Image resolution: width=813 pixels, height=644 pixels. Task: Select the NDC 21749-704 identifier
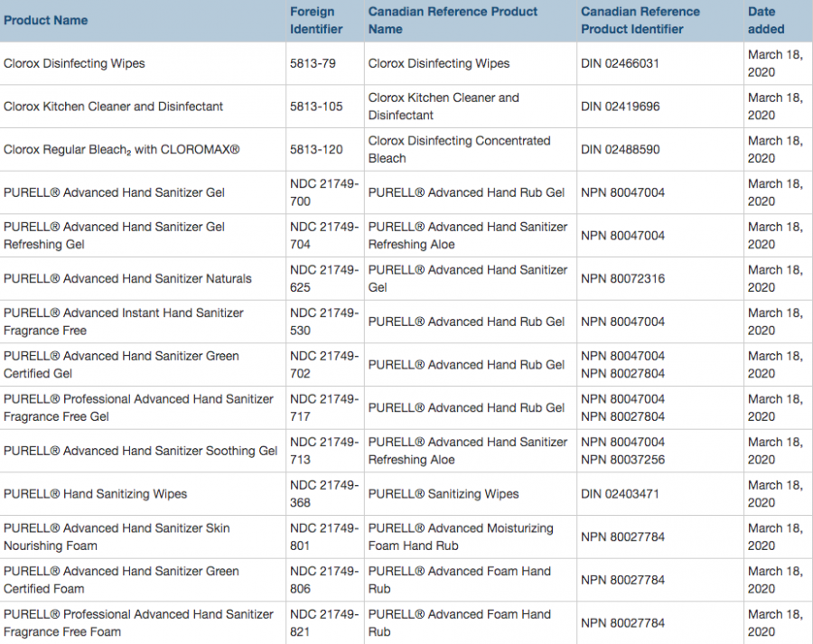[x=324, y=236]
